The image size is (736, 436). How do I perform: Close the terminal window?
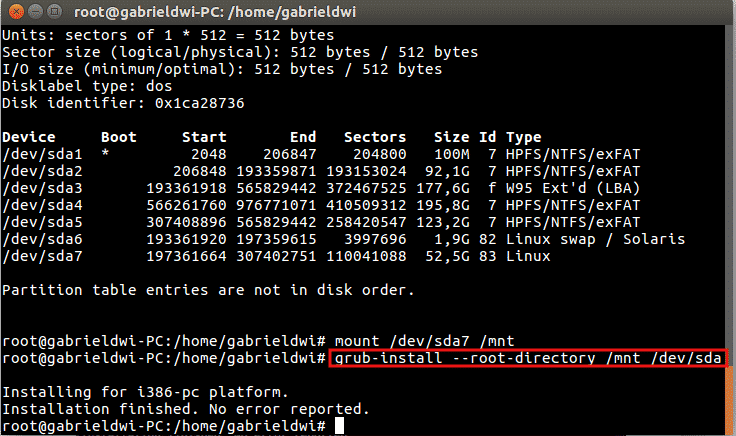(16, 11)
